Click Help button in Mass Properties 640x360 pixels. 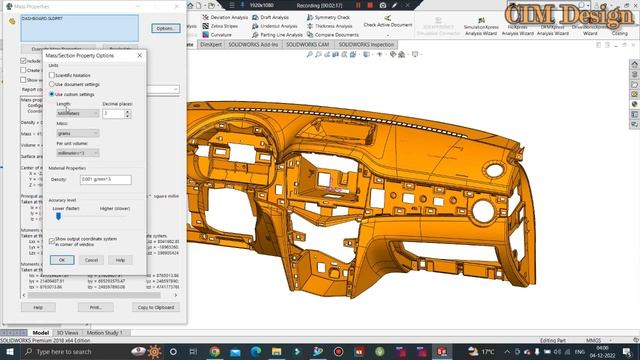tap(38, 307)
